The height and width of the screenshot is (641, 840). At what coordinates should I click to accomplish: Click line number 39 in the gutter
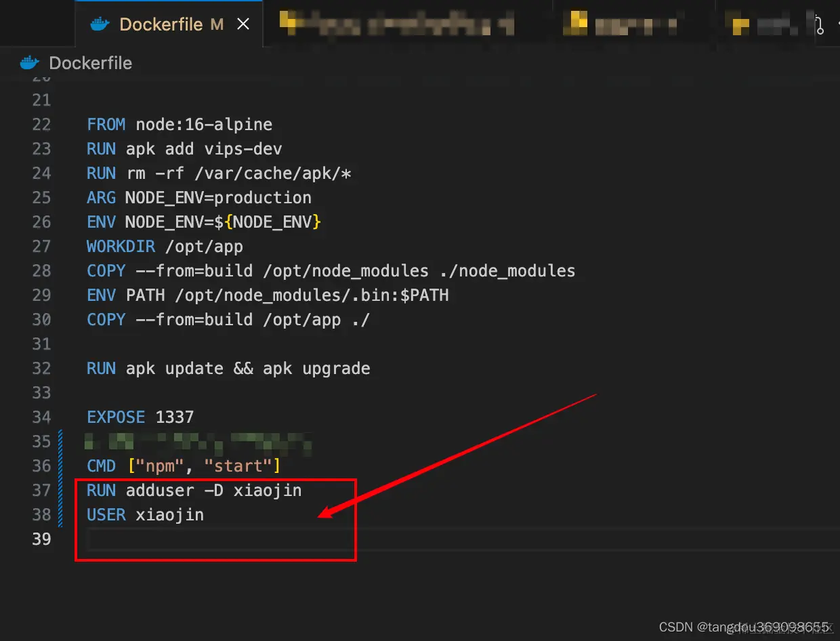coord(42,539)
